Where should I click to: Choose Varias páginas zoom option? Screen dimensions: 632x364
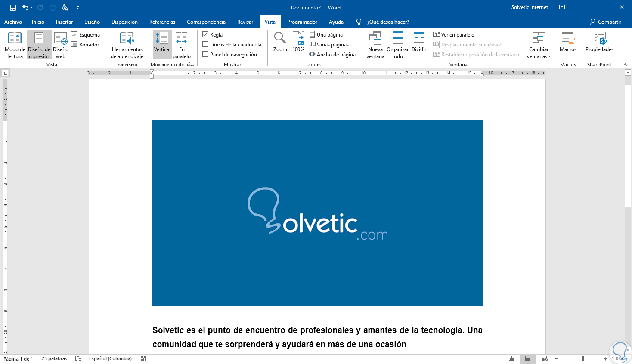tap(329, 45)
